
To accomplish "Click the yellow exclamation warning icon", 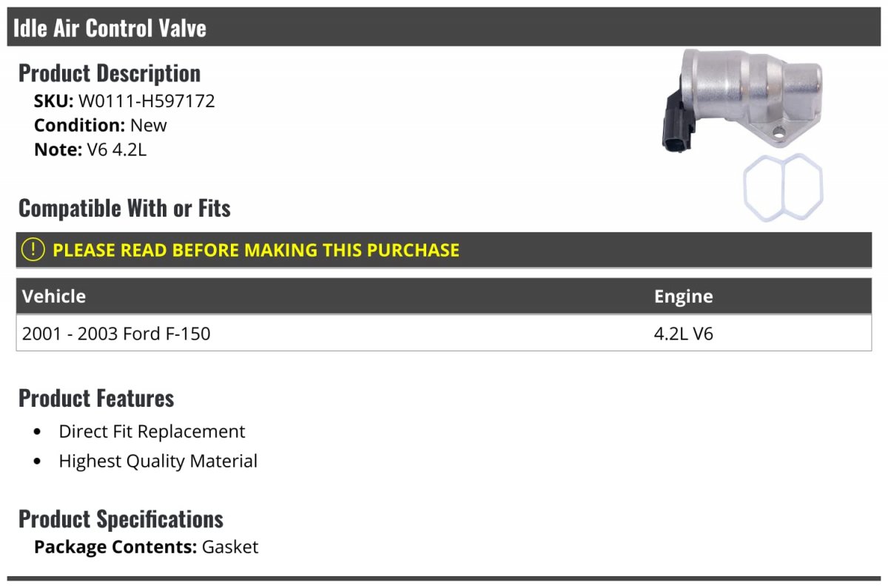I will [33, 250].
